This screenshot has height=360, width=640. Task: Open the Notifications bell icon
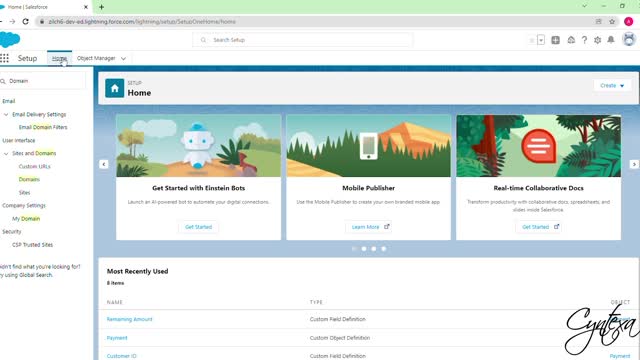pyautogui.click(x=611, y=40)
